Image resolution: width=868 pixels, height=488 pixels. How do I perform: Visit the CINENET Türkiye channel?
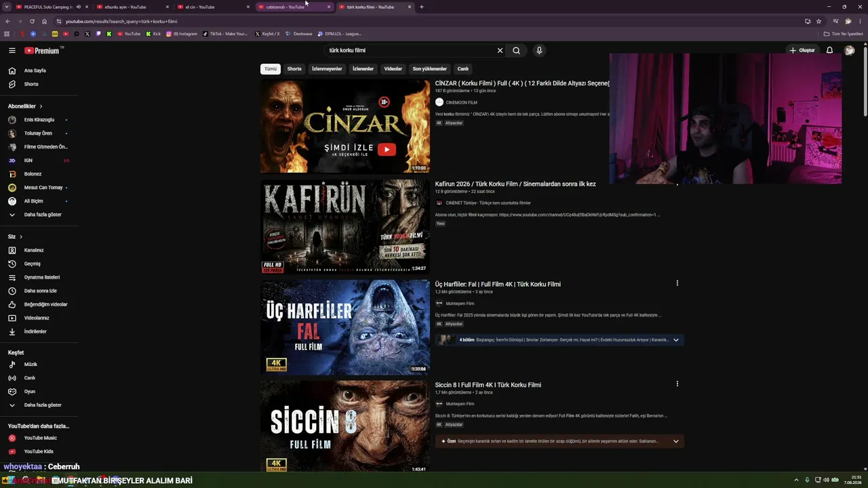(488, 203)
